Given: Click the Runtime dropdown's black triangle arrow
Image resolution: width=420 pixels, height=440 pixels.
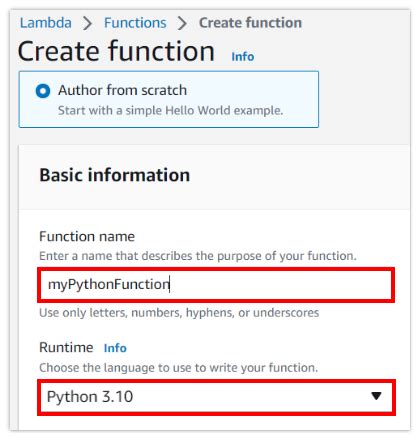Looking at the screenshot, I should click(x=376, y=396).
